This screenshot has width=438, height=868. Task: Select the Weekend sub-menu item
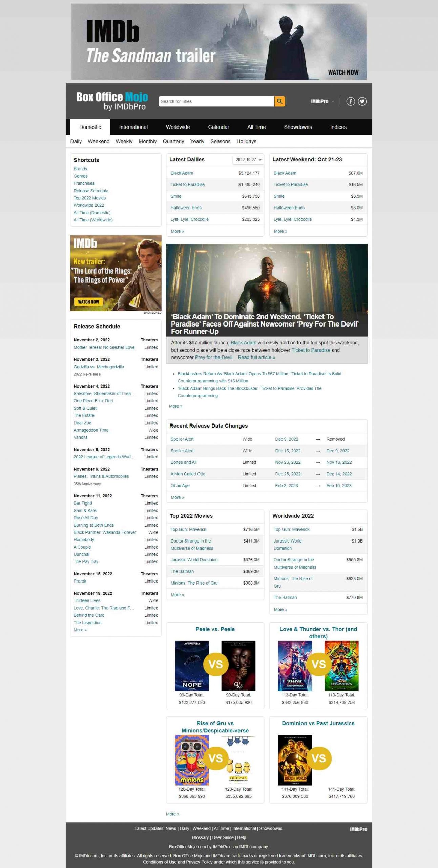(x=99, y=141)
